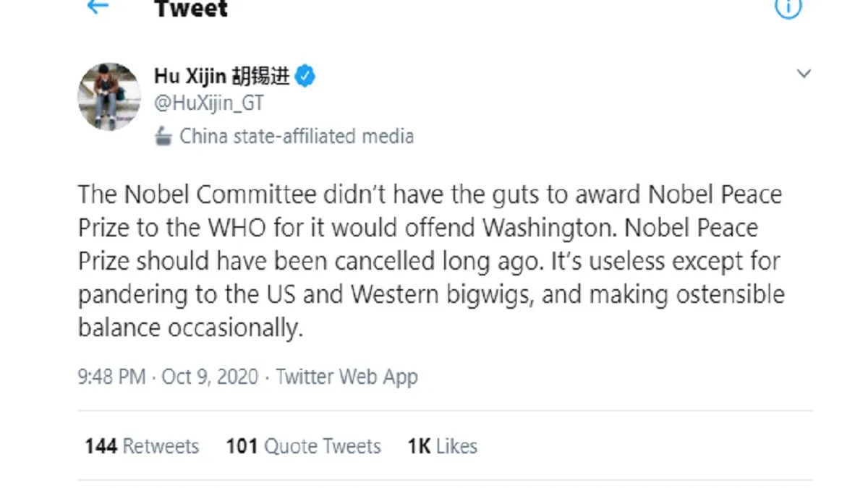Click the blue verified badge
868x488 pixels.
[305, 76]
